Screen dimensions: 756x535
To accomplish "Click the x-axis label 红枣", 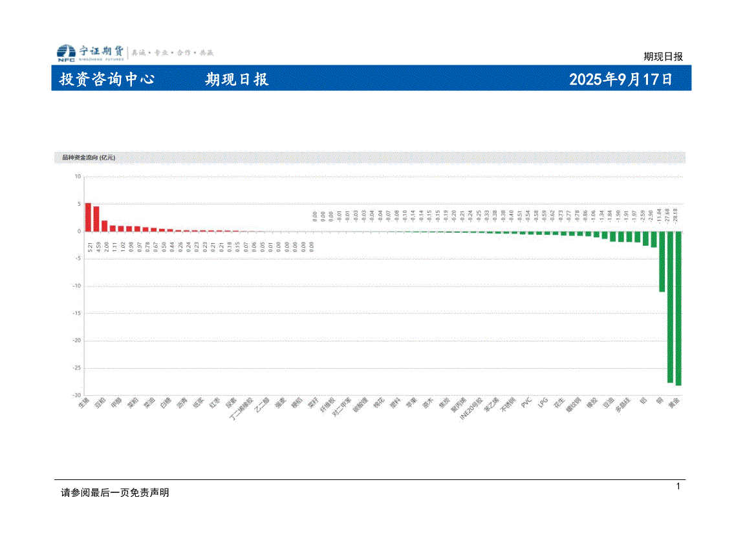I will [215, 403].
